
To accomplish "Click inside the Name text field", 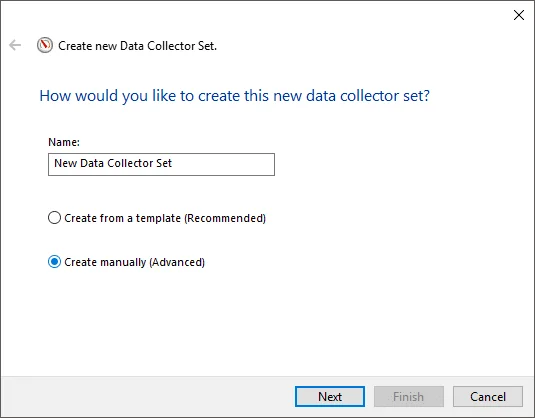I will [161, 164].
